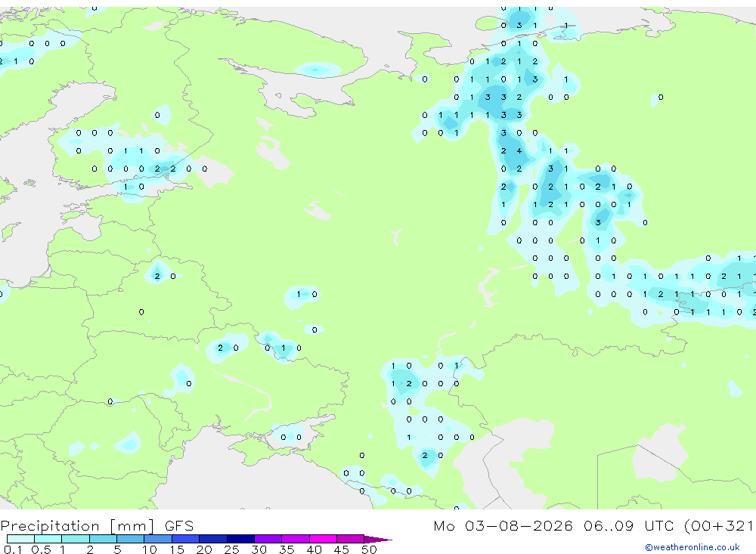Click the "35" legend scale label

[287, 549]
